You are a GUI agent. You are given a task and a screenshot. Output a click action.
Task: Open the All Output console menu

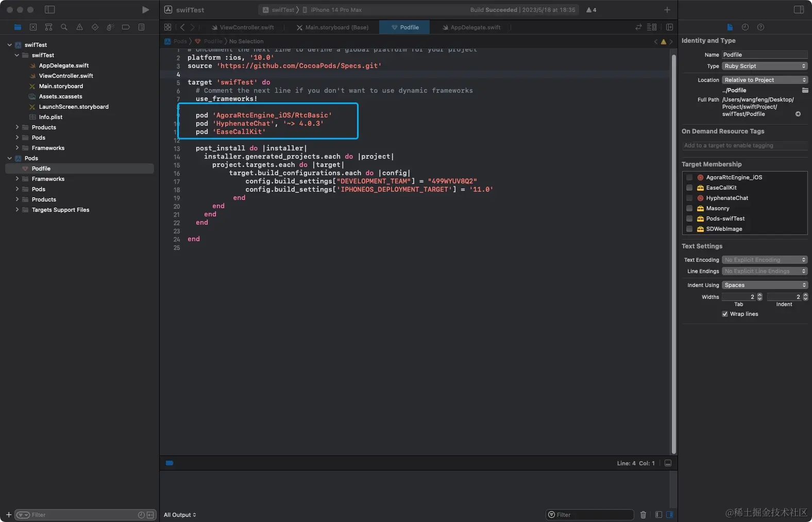click(x=180, y=515)
